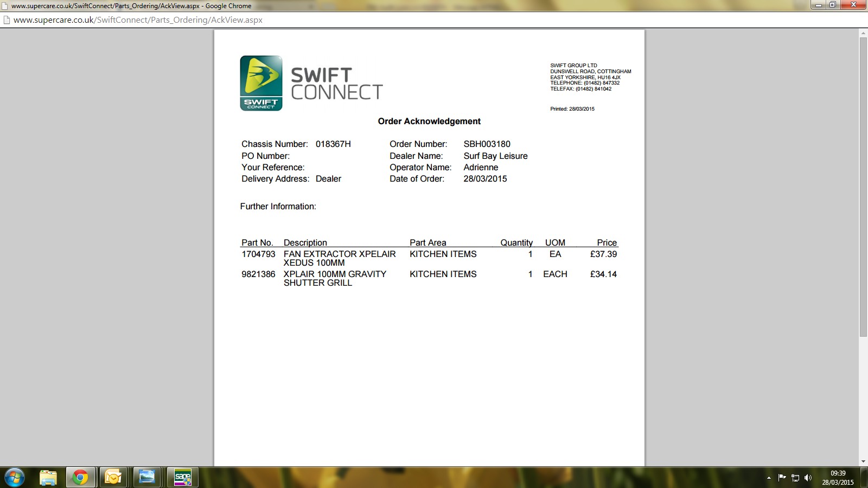
Task: Click the Delivery Address value Dealer
Action: tap(328, 179)
